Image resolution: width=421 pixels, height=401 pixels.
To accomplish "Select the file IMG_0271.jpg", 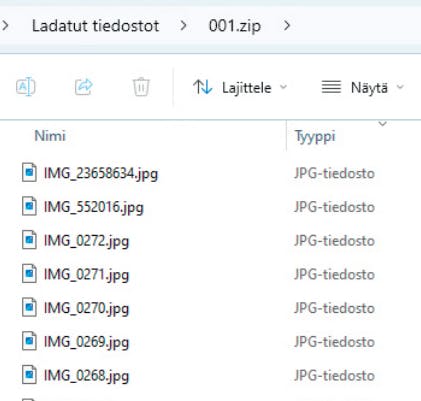I will [x=86, y=274].
